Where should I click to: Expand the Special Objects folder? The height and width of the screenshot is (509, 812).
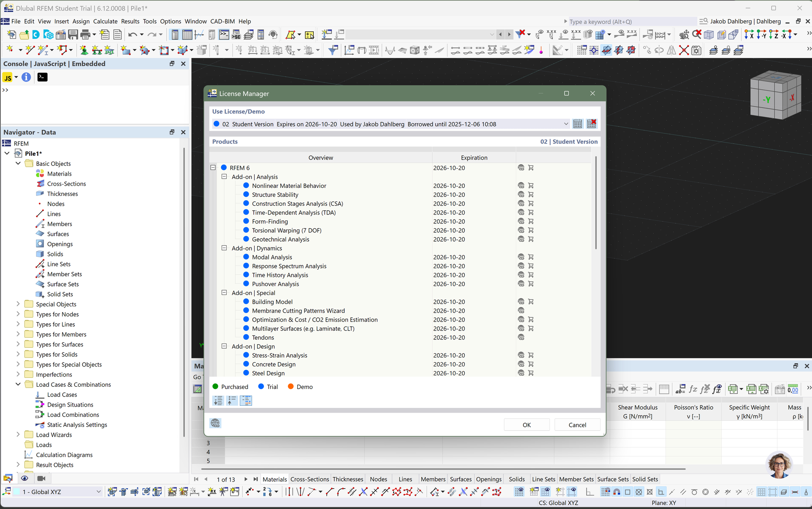[x=18, y=304]
